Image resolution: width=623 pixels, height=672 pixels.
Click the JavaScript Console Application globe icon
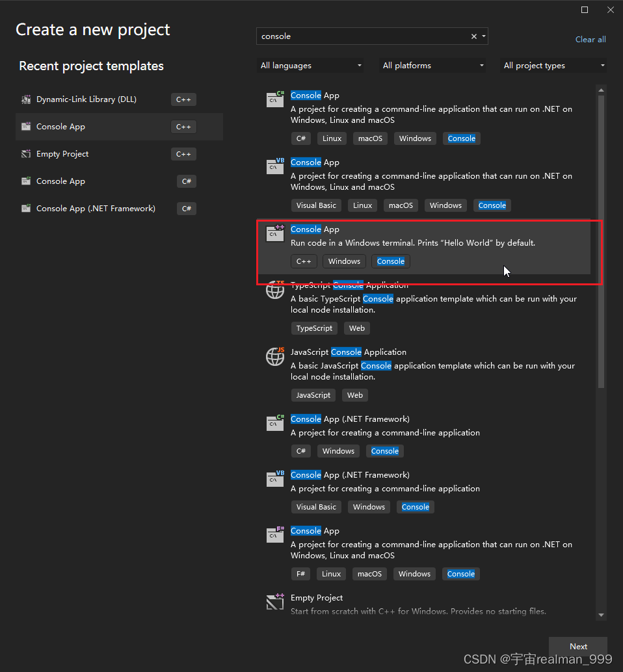click(x=275, y=356)
